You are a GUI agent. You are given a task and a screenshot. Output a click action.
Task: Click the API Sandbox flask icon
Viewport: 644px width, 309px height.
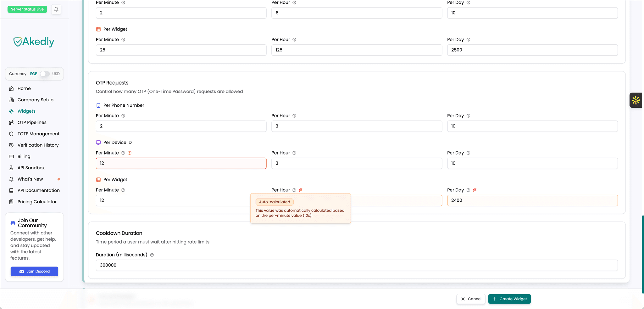tap(11, 168)
